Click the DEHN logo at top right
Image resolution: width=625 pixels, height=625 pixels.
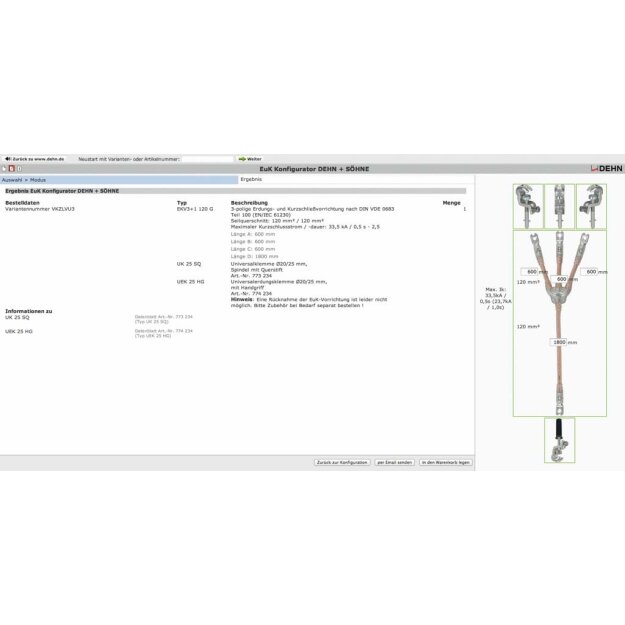(x=606, y=169)
